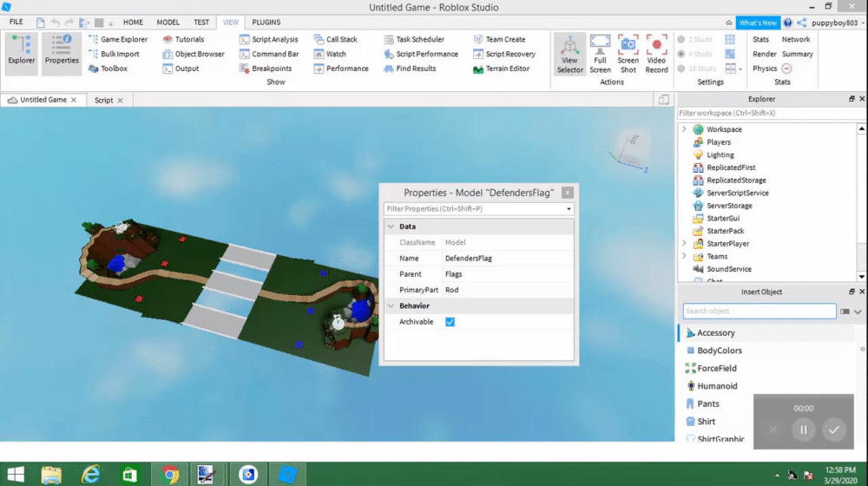Screen dimensions: 868x486
Task: Toggle View Selector
Action: tap(569, 54)
